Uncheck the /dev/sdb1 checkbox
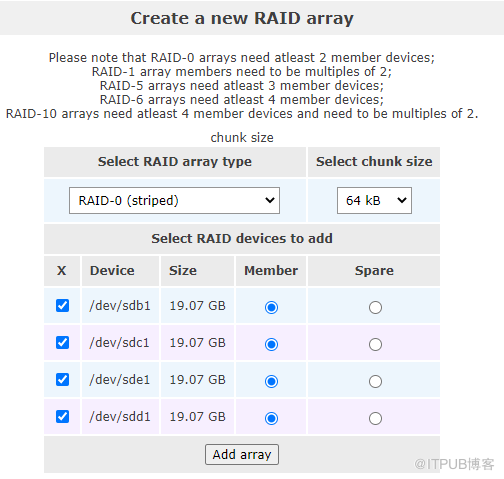Image resolution: width=504 pixels, height=479 pixels. click(x=62, y=305)
